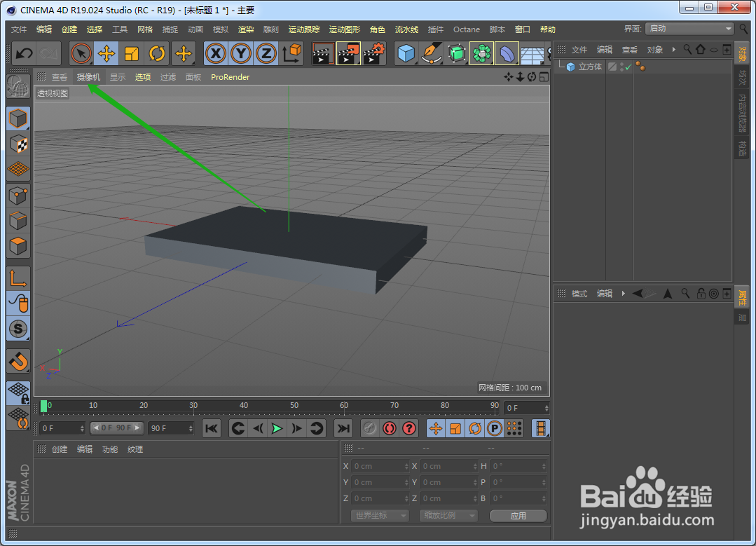Image resolution: width=756 pixels, height=546 pixels.
Task: Open the Edit Render Settings gear icon
Action: coord(374,53)
